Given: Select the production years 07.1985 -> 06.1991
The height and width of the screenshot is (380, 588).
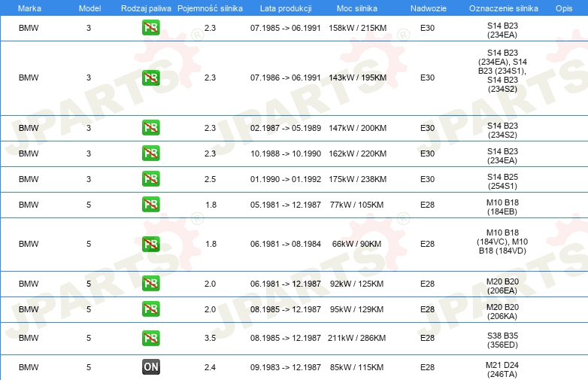Looking at the screenshot, I should [x=286, y=28].
